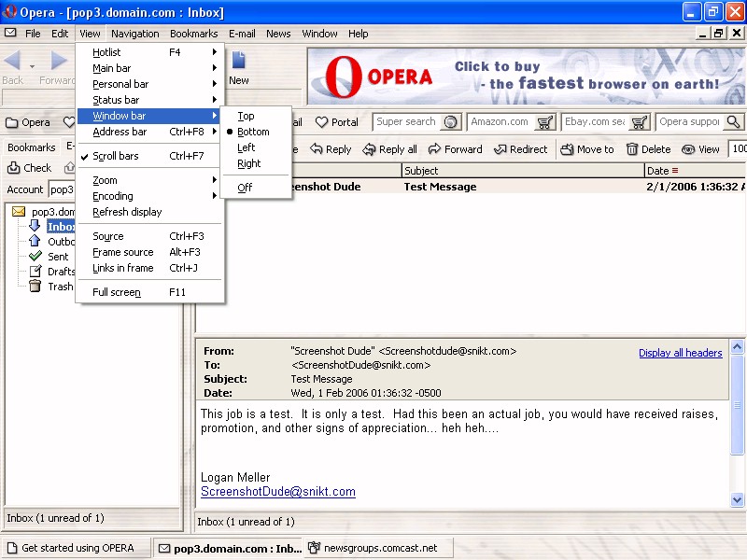Open the Back button history dropdown arrow

[32, 66]
